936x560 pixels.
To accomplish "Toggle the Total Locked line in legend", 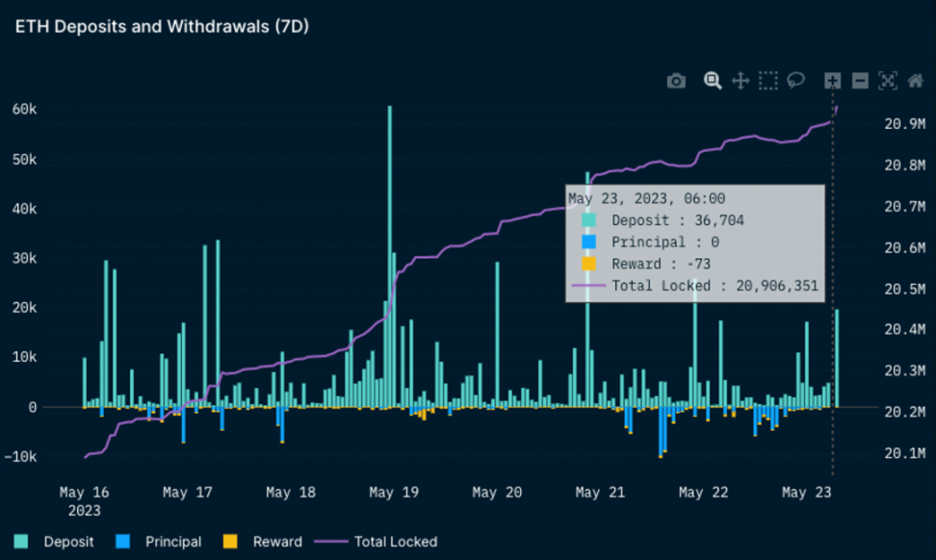I will [395, 542].
